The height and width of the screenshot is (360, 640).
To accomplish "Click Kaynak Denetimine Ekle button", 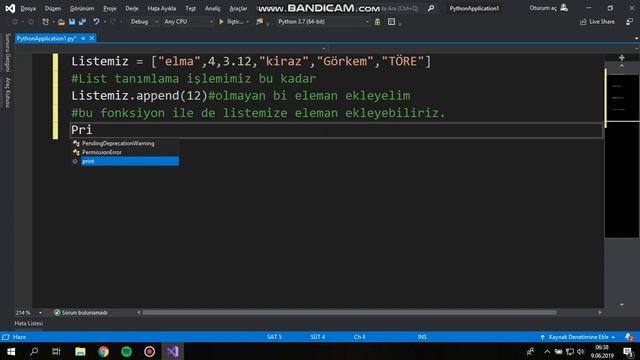I will [x=578, y=337].
